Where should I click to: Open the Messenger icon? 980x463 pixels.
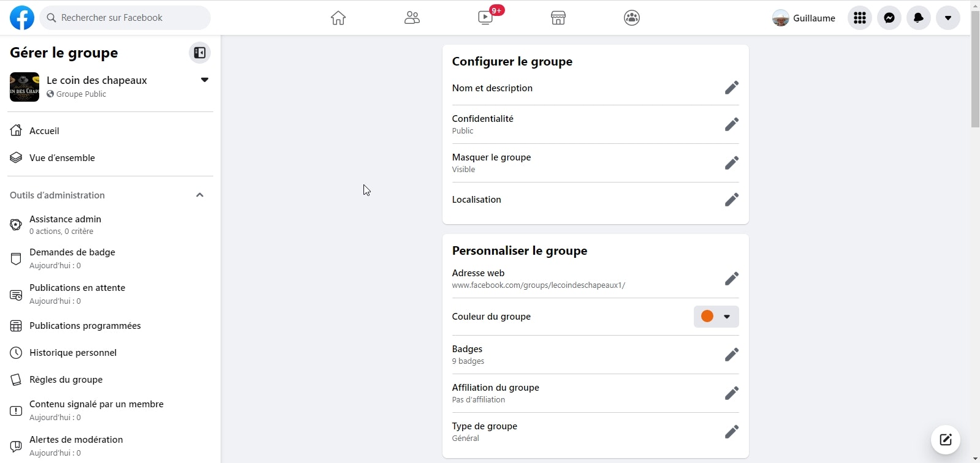[889, 18]
